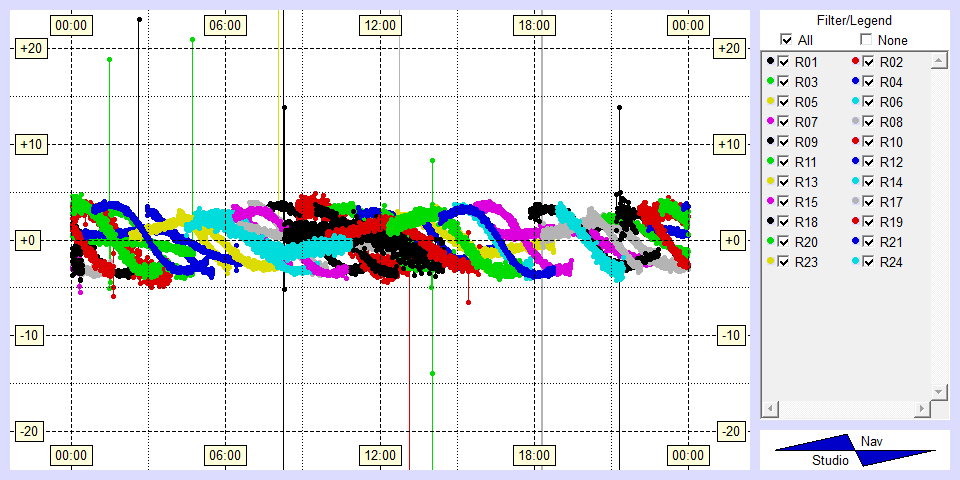Check the None filter checkbox
The height and width of the screenshot is (480, 960).
866,40
